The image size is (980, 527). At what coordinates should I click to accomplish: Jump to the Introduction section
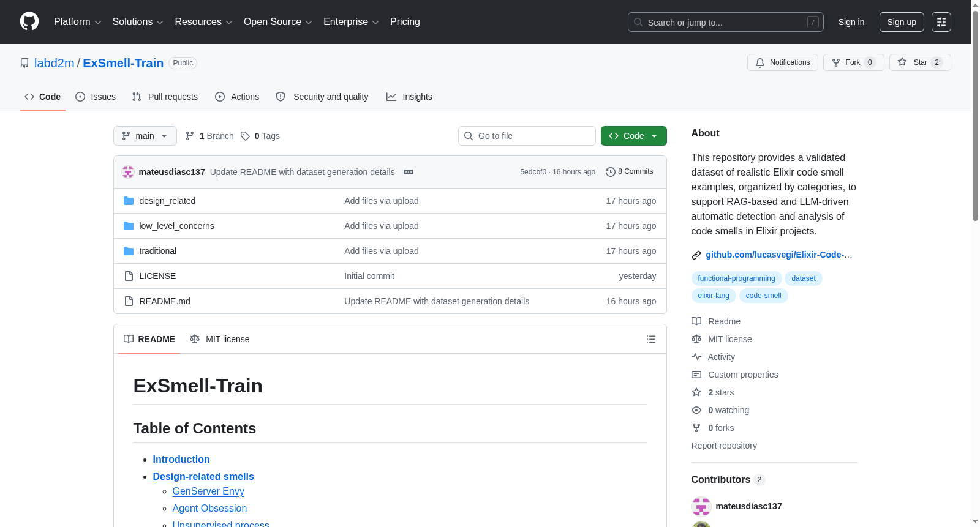pyautogui.click(x=181, y=460)
